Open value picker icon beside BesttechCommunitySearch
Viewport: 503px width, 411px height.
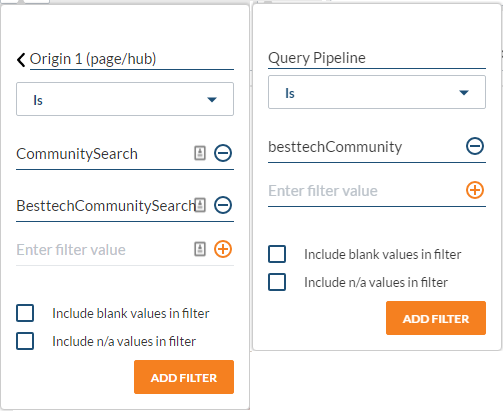[200, 205]
